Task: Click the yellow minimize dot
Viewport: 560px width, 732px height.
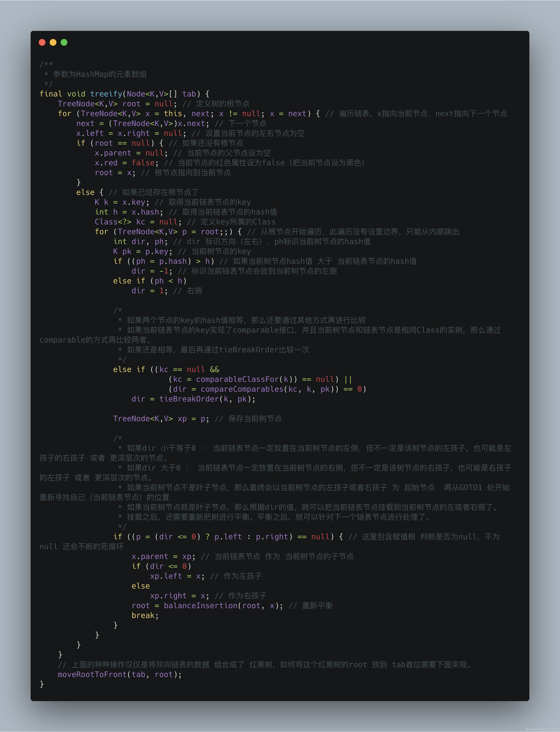Action: (53, 42)
